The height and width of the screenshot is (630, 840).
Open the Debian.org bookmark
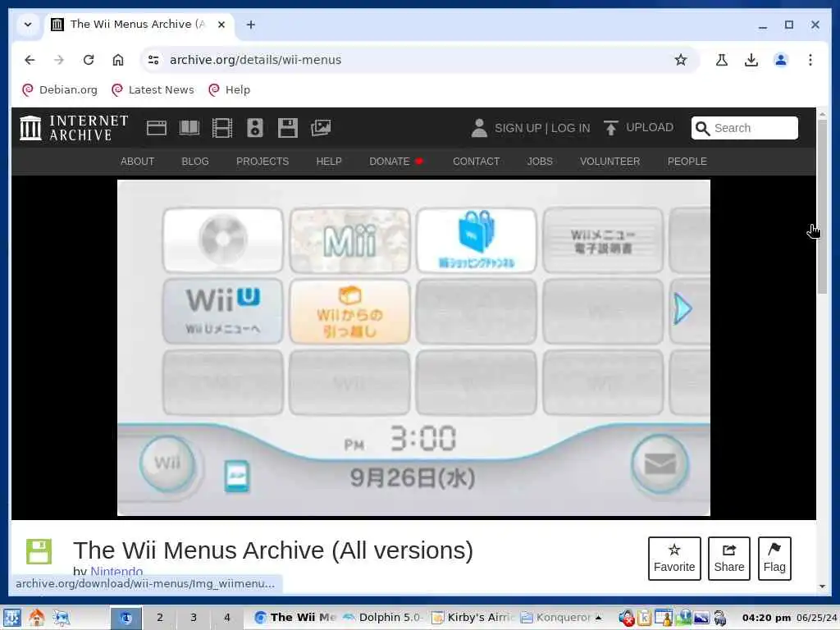coord(60,90)
